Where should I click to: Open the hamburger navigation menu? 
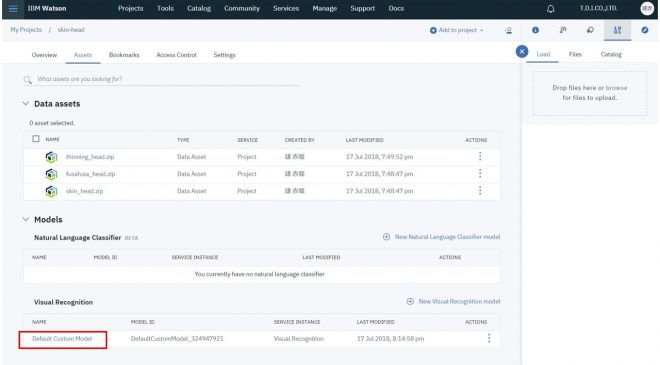13,9
